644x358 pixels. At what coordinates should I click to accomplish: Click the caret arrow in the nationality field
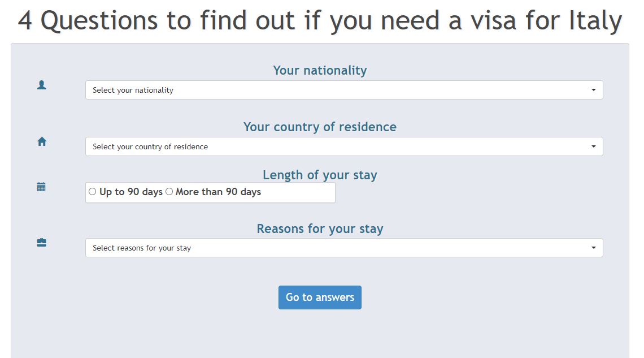point(593,90)
